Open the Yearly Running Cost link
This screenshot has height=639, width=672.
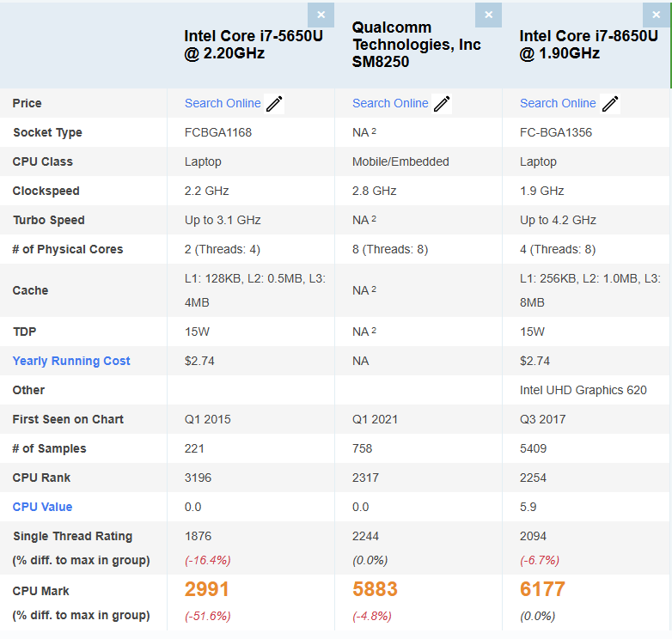pos(71,361)
